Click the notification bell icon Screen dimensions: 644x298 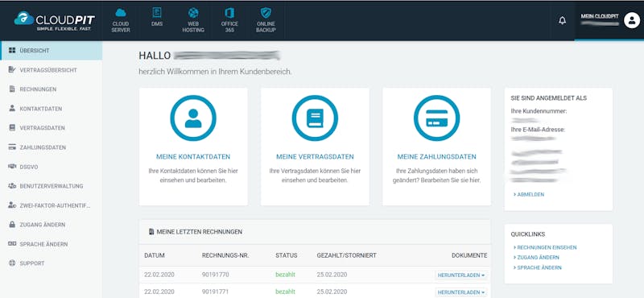[562, 20]
